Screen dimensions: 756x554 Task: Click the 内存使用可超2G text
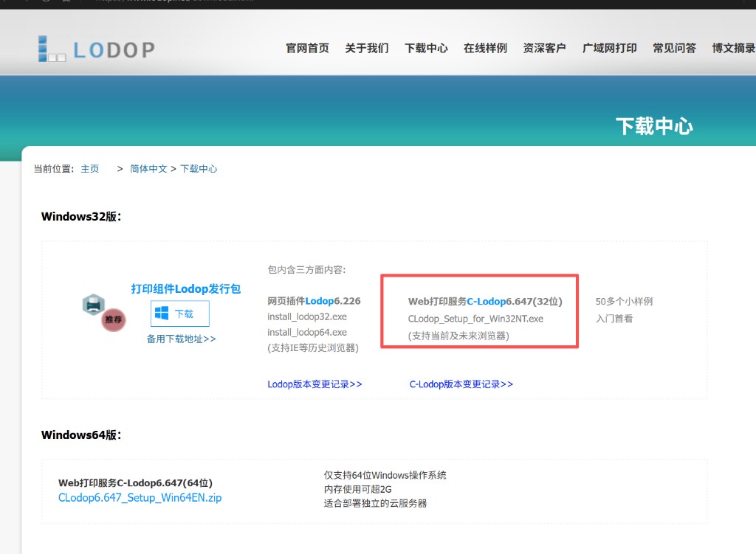[x=357, y=489]
